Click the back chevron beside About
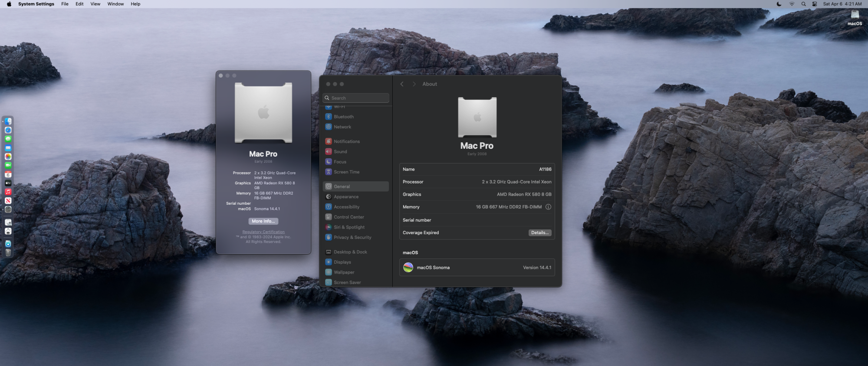 [402, 84]
